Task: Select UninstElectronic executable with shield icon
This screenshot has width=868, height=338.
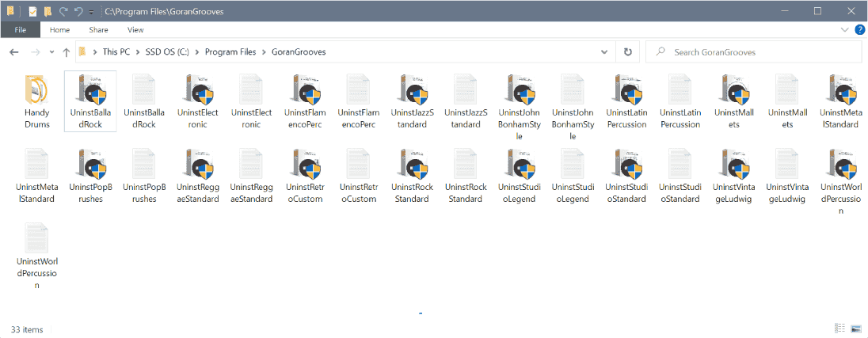Action: (x=198, y=101)
